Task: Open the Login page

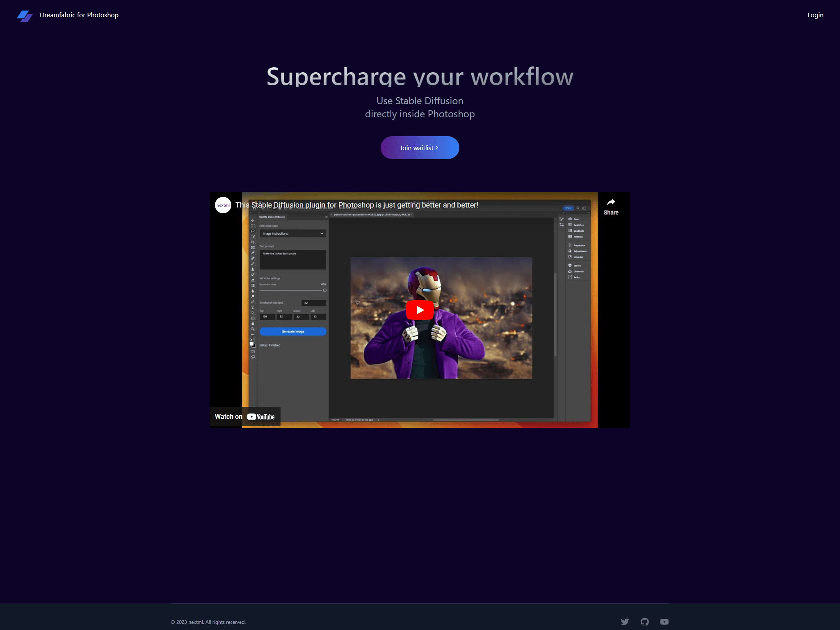Action: pos(815,15)
